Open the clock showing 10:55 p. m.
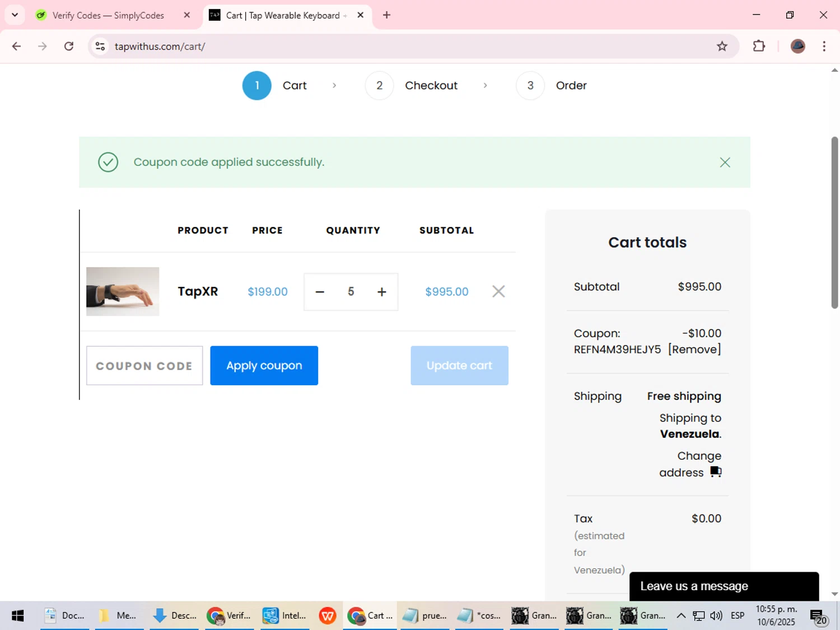This screenshot has width=840, height=630. coord(776,616)
